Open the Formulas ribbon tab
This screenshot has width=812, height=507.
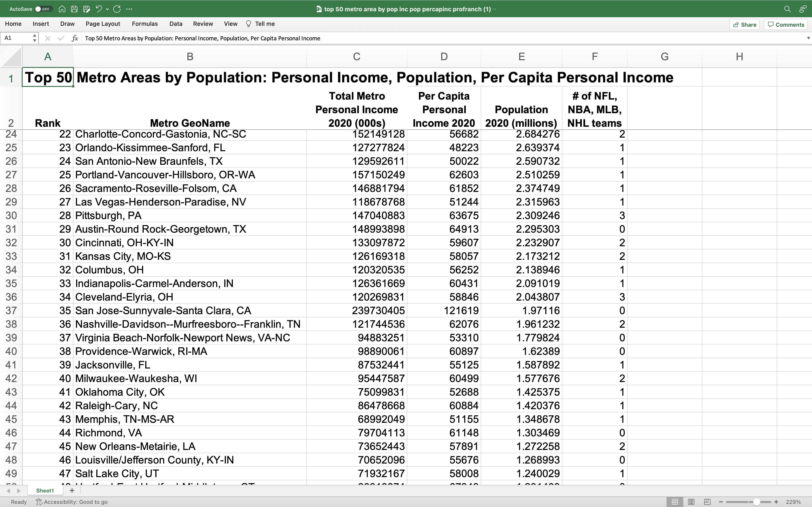(145, 24)
